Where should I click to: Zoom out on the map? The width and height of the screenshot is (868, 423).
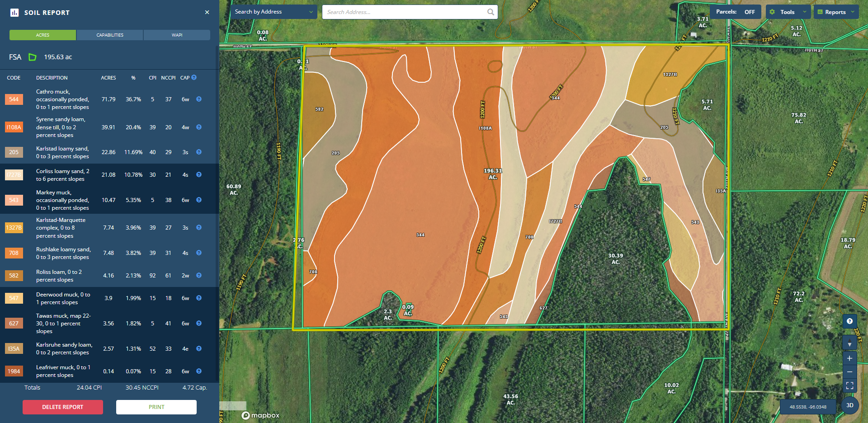849,372
